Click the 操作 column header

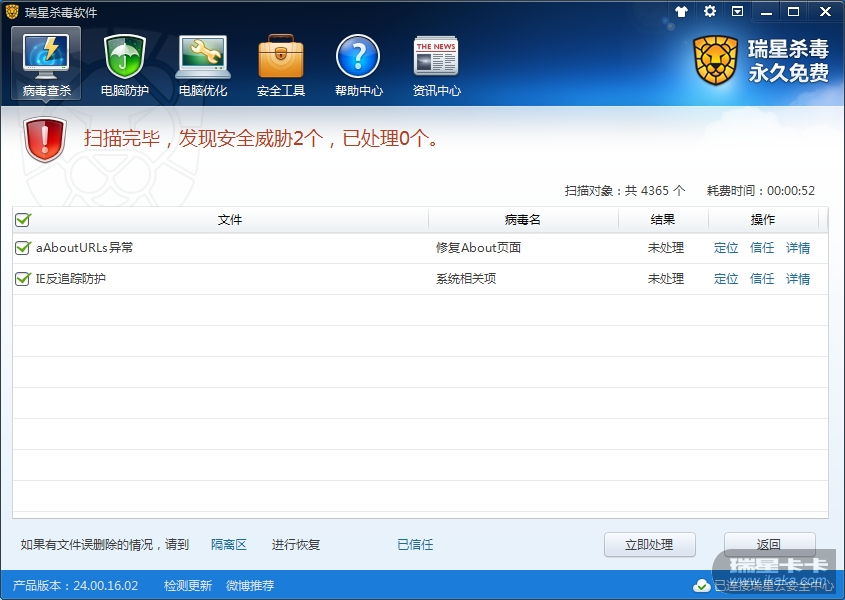coord(763,219)
